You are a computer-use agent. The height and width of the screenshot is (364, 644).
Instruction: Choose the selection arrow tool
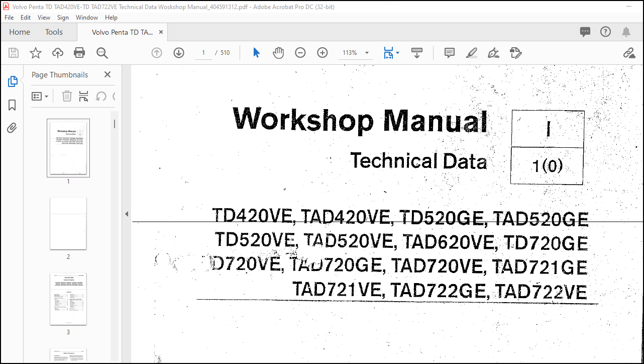(256, 53)
